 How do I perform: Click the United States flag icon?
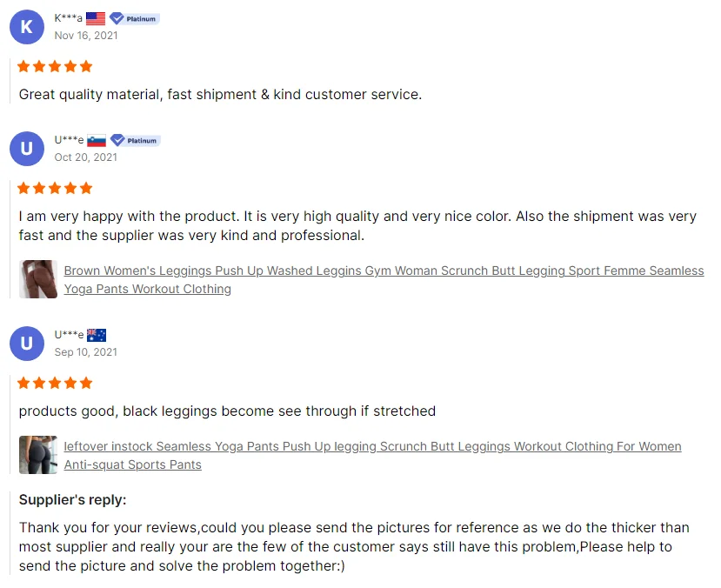(x=96, y=18)
